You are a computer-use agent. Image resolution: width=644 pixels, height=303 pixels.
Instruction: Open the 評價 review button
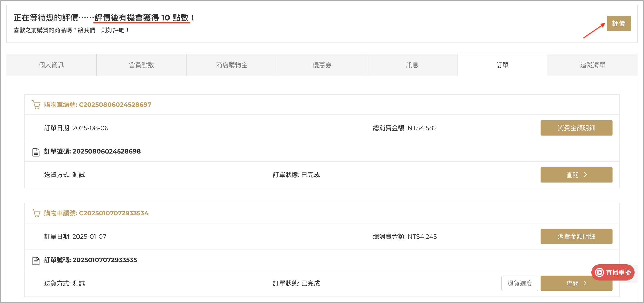619,23
